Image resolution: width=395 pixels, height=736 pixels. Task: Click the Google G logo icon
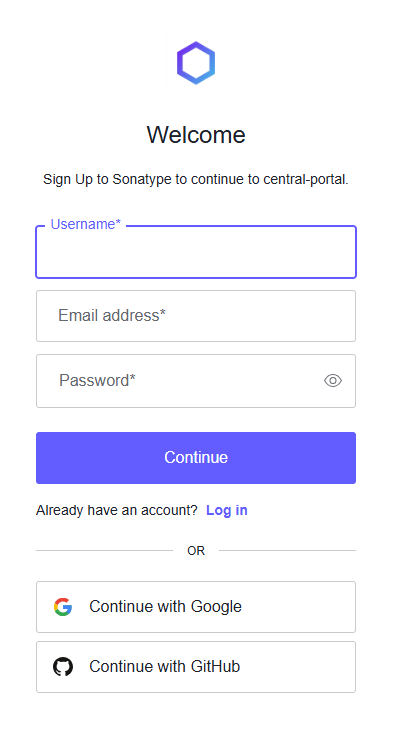63,606
